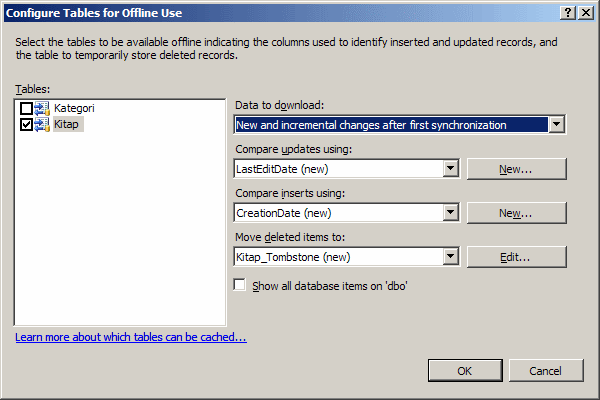
Task: Expand the Compare inserts using dropdown
Action: click(x=450, y=213)
